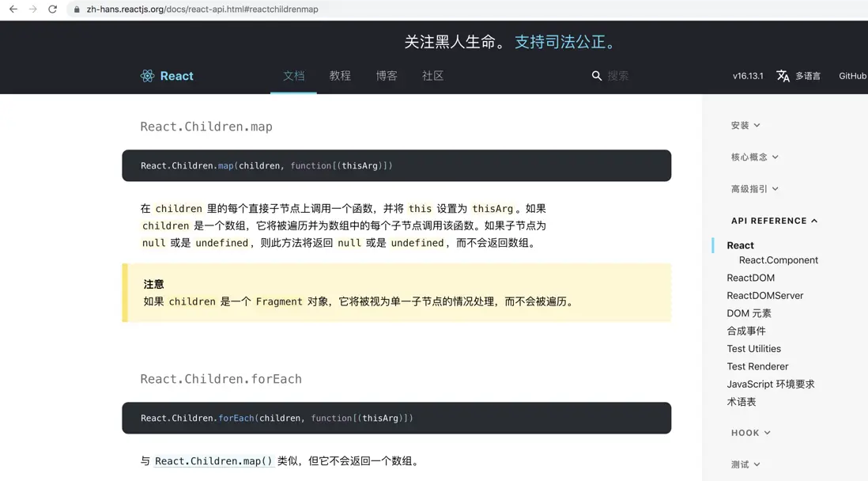The image size is (868, 481).
Task: Open the GitHub link in header
Action: coord(852,76)
